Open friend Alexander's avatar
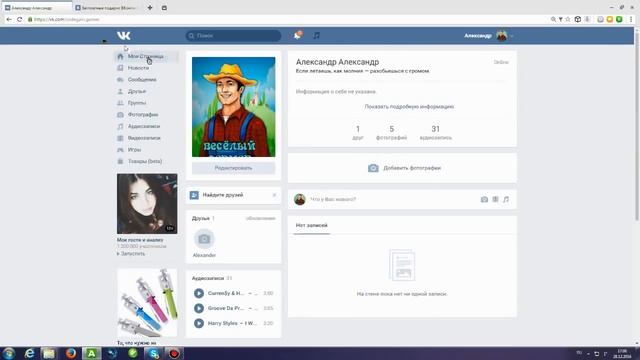640x360 pixels. pyautogui.click(x=204, y=239)
